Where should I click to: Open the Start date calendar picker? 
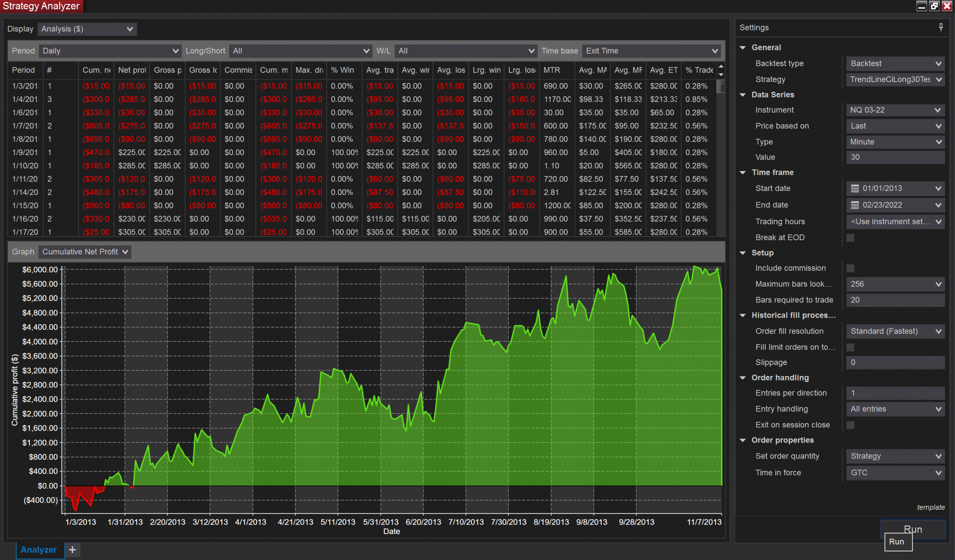pyautogui.click(x=855, y=188)
